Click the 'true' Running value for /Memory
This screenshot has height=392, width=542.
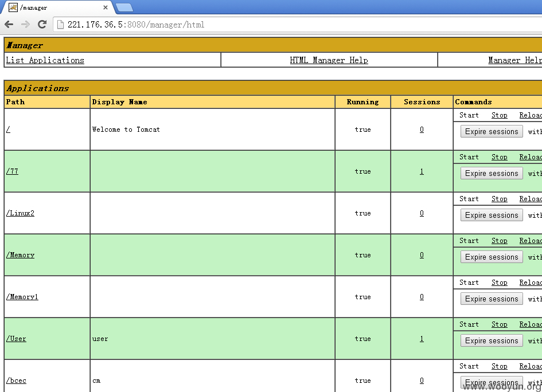pyautogui.click(x=362, y=255)
